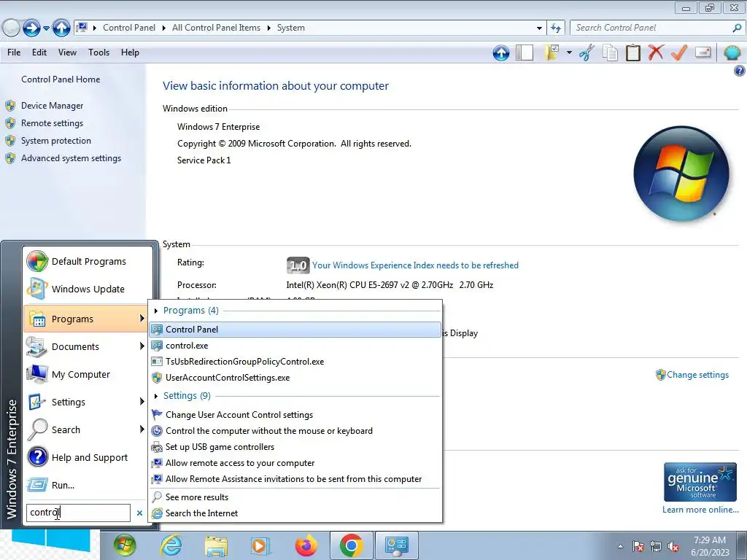Show hidden tray icons arrow
Screen dimensions: 747x560
click(620, 546)
